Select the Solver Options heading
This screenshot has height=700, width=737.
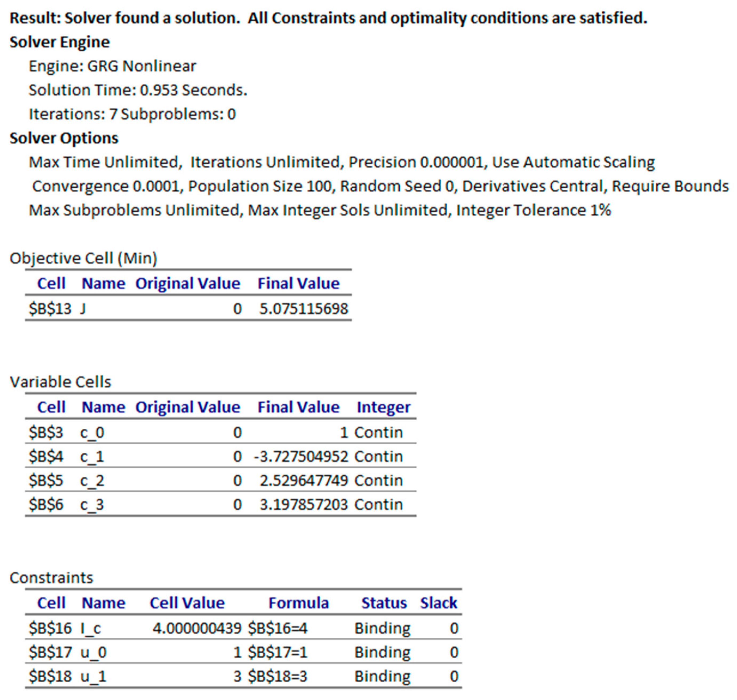click(x=64, y=138)
